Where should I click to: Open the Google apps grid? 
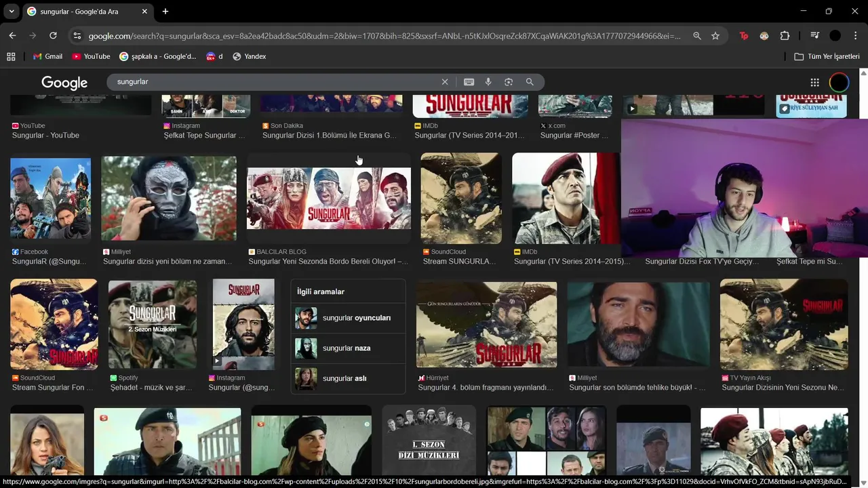point(814,83)
